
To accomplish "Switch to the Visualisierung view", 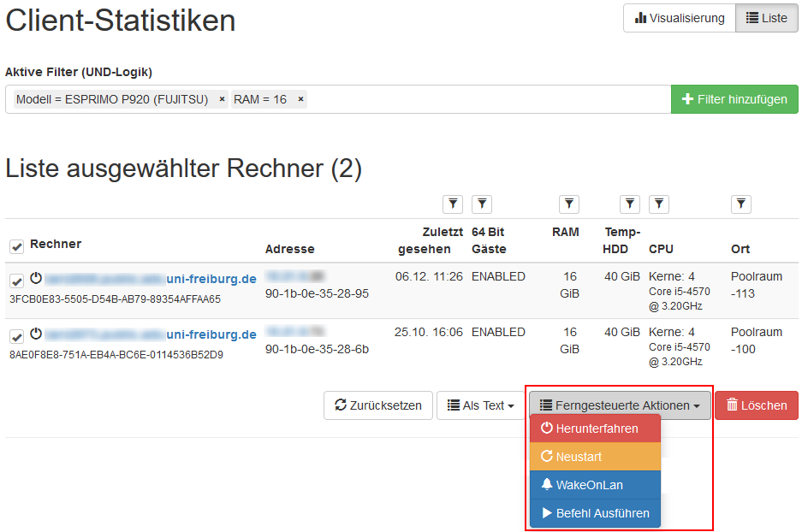I will [x=680, y=18].
